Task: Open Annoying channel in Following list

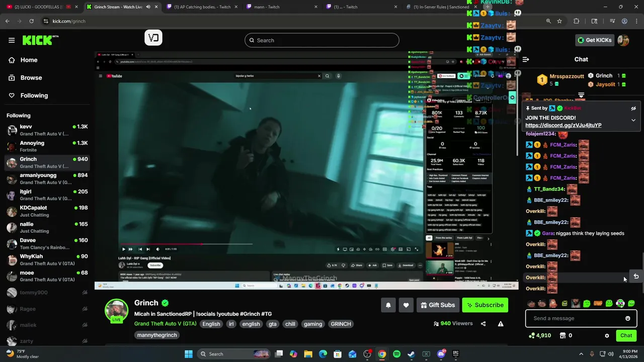Action: click(x=47, y=146)
